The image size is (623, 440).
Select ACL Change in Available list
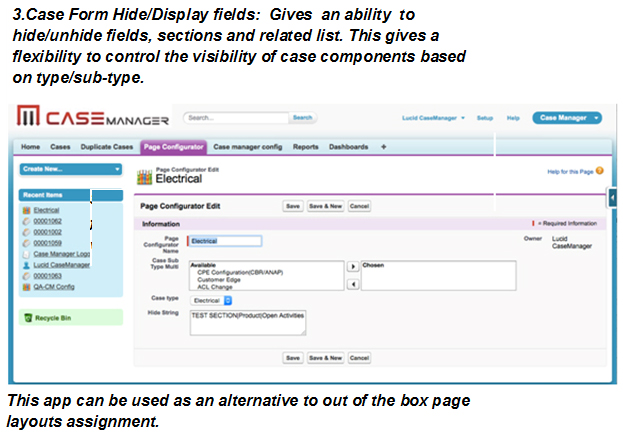215,287
